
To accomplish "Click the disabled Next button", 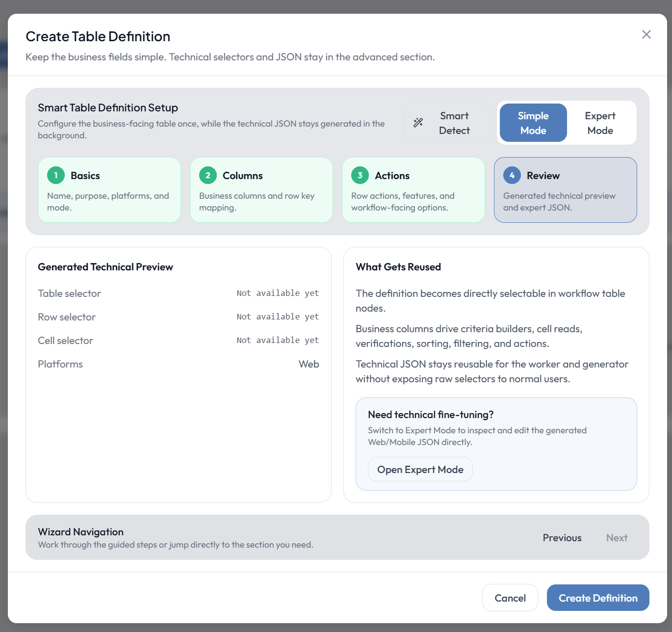I will pyautogui.click(x=617, y=538).
